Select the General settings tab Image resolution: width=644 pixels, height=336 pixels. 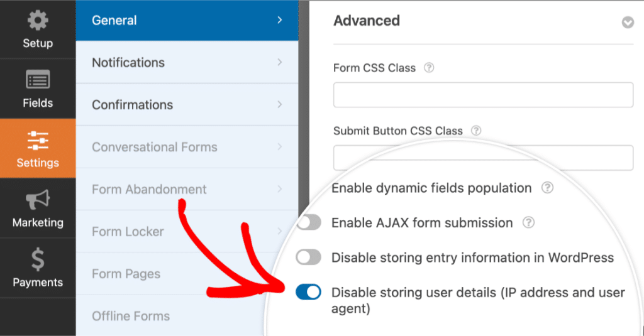pyautogui.click(x=187, y=21)
